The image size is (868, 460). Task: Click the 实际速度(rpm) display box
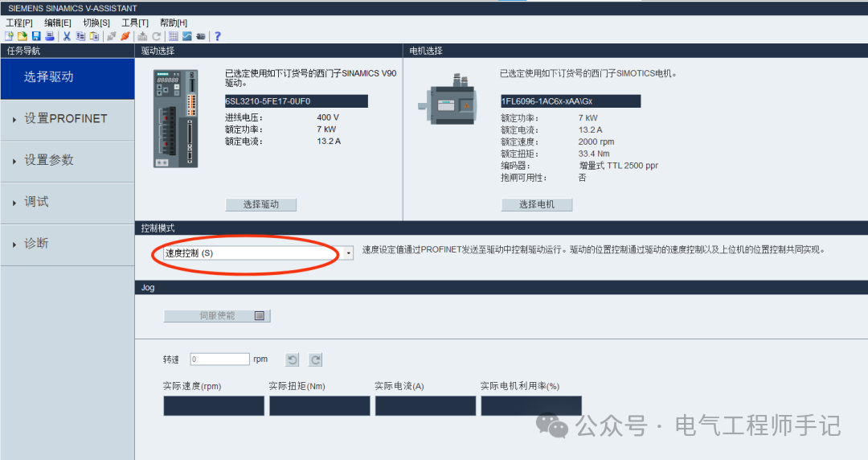tap(214, 405)
